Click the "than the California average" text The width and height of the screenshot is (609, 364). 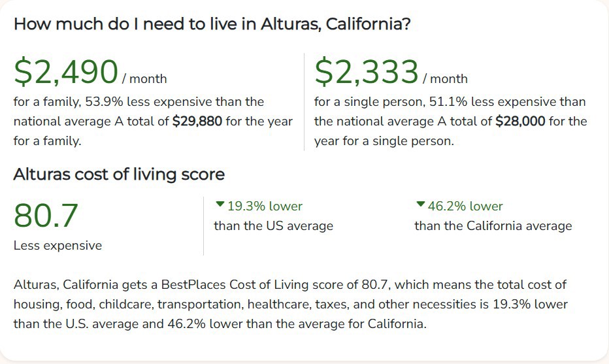(x=493, y=226)
